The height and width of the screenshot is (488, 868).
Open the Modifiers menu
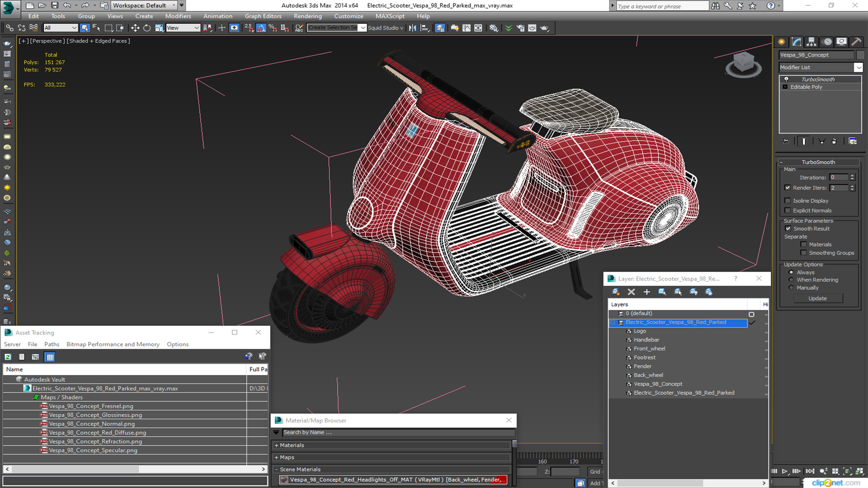click(x=178, y=16)
